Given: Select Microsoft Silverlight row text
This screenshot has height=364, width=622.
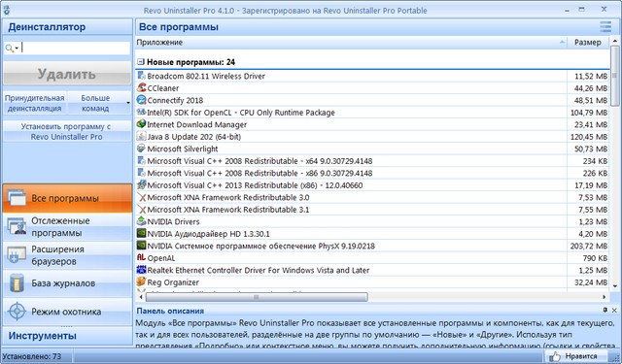Looking at the screenshot, I should 183,149.
